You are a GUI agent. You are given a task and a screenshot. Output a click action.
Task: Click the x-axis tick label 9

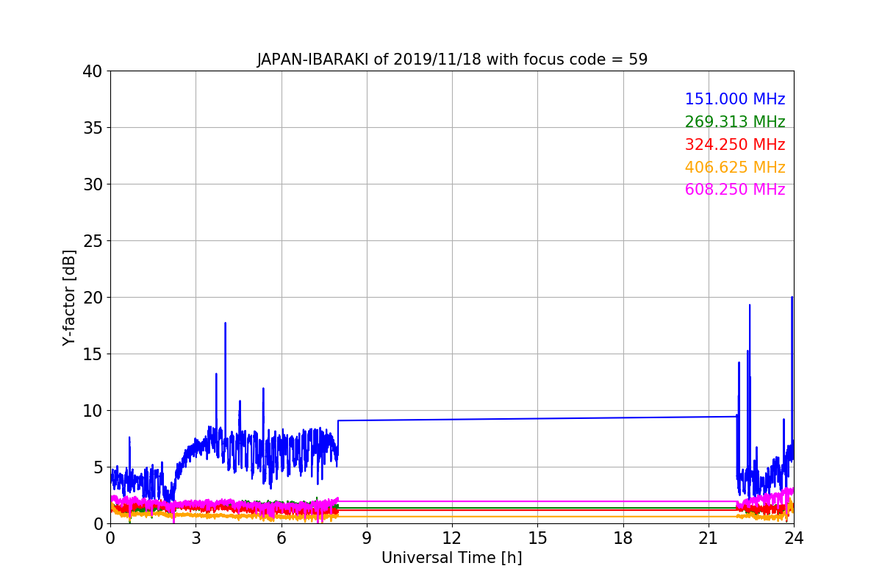pos(367,537)
